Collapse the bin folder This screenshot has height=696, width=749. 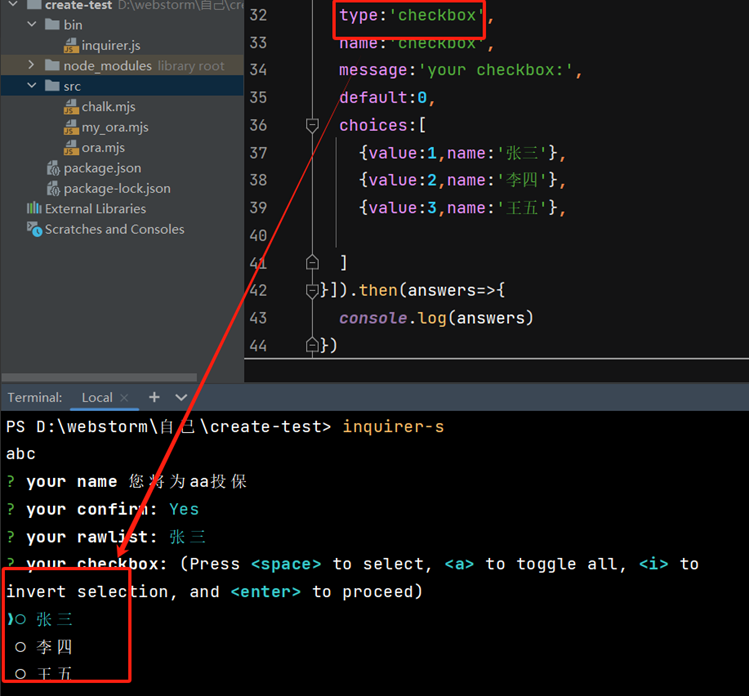(32, 24)
